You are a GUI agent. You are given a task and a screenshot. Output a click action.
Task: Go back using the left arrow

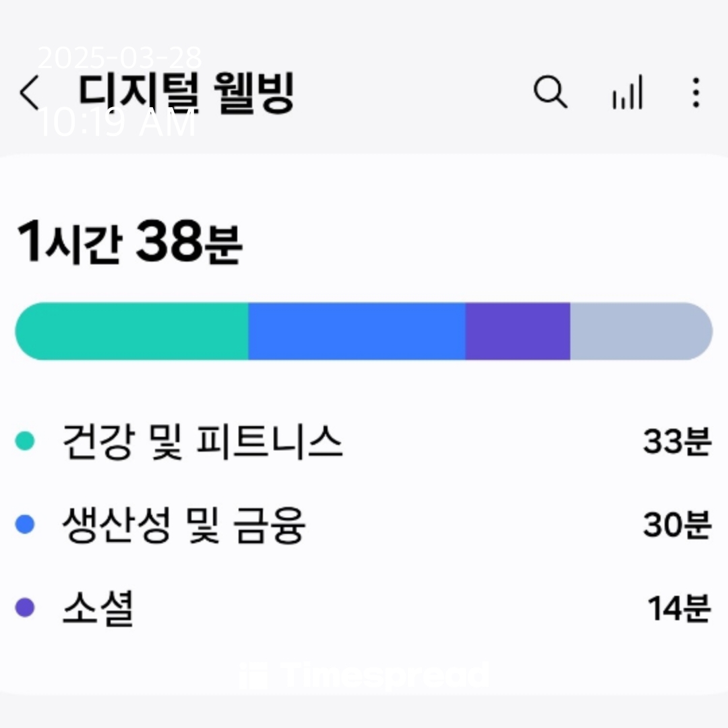(29, 93)
